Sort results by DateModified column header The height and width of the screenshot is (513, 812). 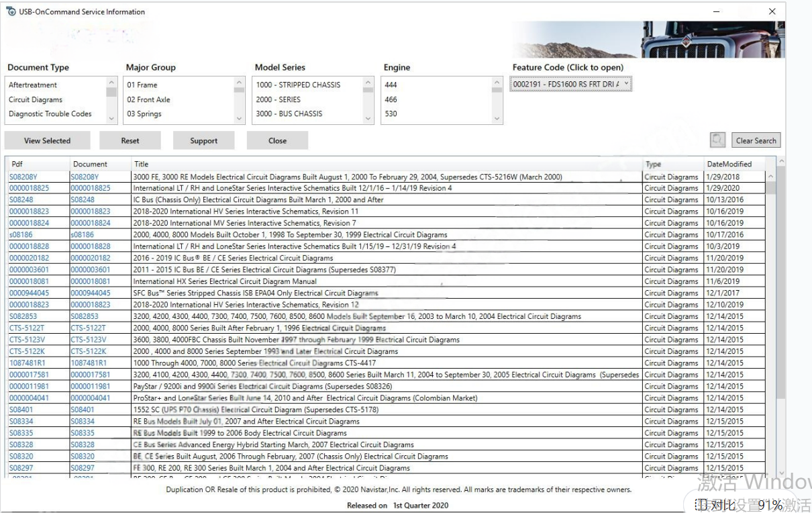(x=729, y=164)
